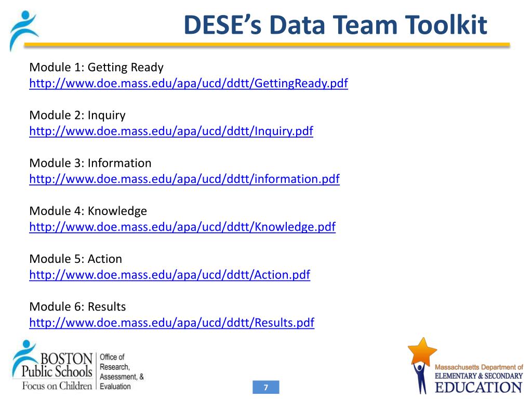Click the Boston Public Schools logo
This screenshot has height=399, width=532.
(x=52, y=365)
